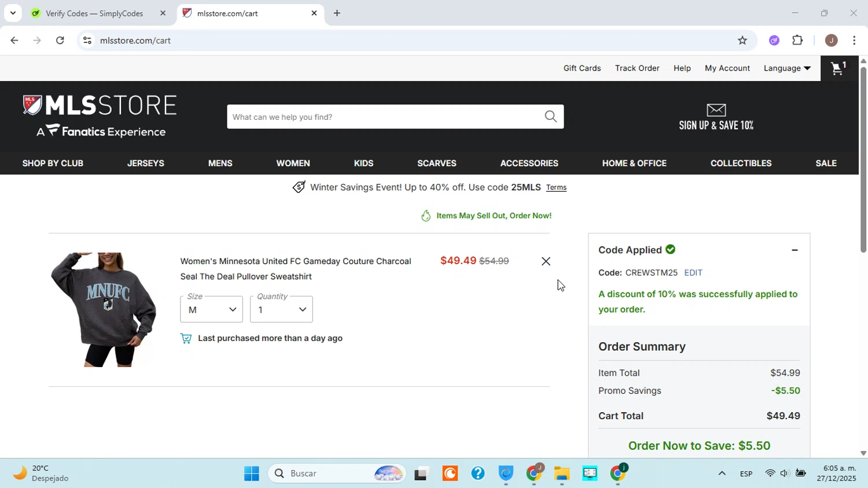
Task: Click the purple extension icon in toolbar
Action: 774,41
